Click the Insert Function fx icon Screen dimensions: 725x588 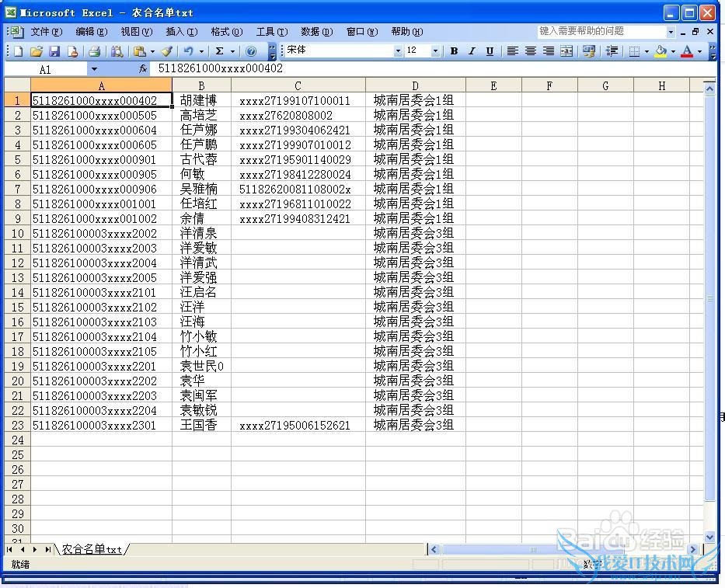(143, 69)
